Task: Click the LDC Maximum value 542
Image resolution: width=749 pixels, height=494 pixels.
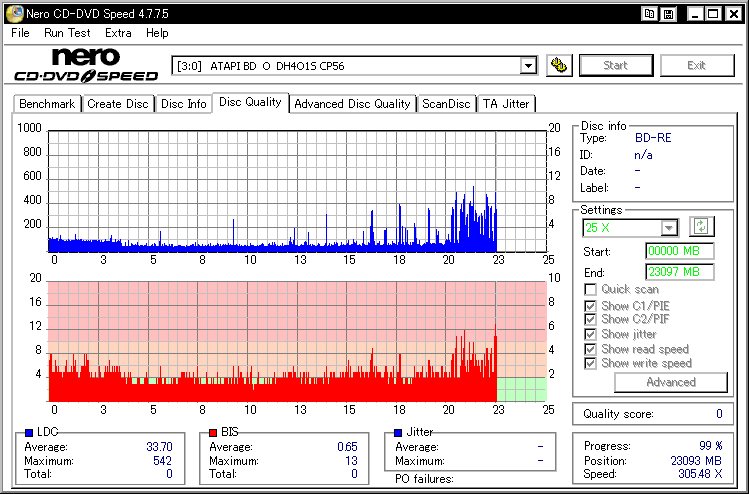Action: coord(162,461)
